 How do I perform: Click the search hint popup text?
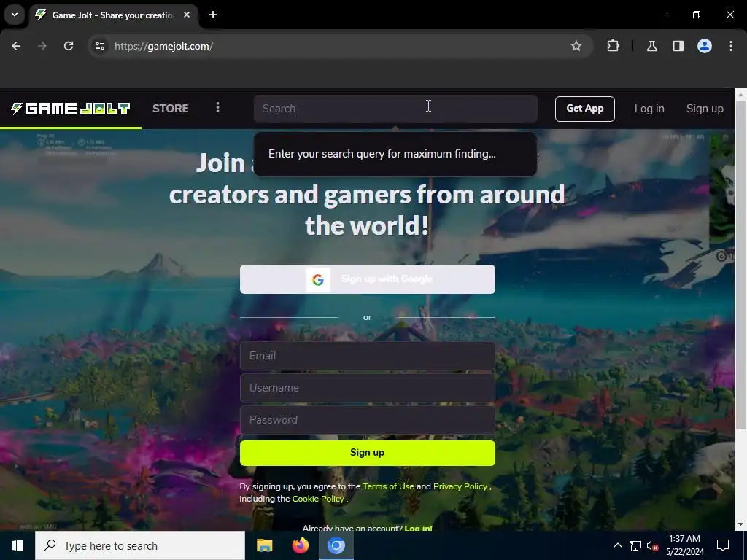(x=382, y=154)
